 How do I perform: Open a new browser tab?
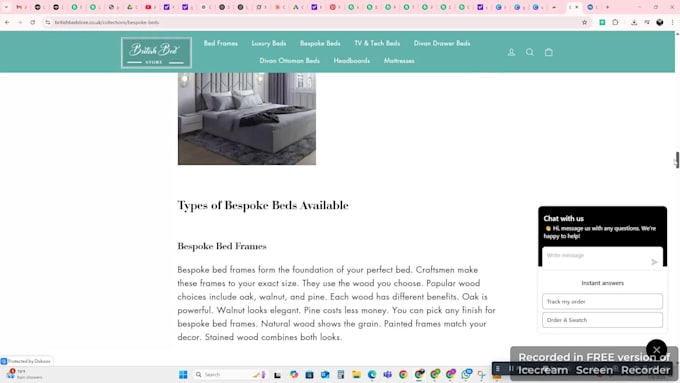click(x=608, y=7)
